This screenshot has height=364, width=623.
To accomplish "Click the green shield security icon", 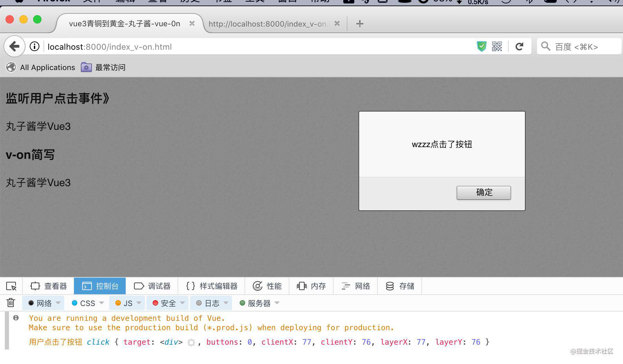I will (481, 46).
